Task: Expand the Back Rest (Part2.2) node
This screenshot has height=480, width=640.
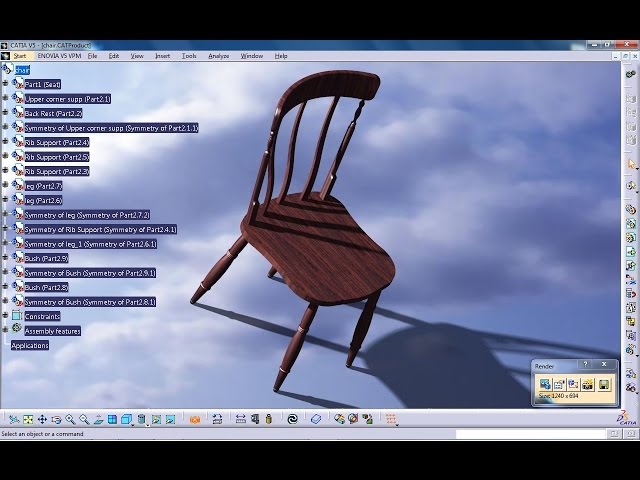Action: [5, 112]
